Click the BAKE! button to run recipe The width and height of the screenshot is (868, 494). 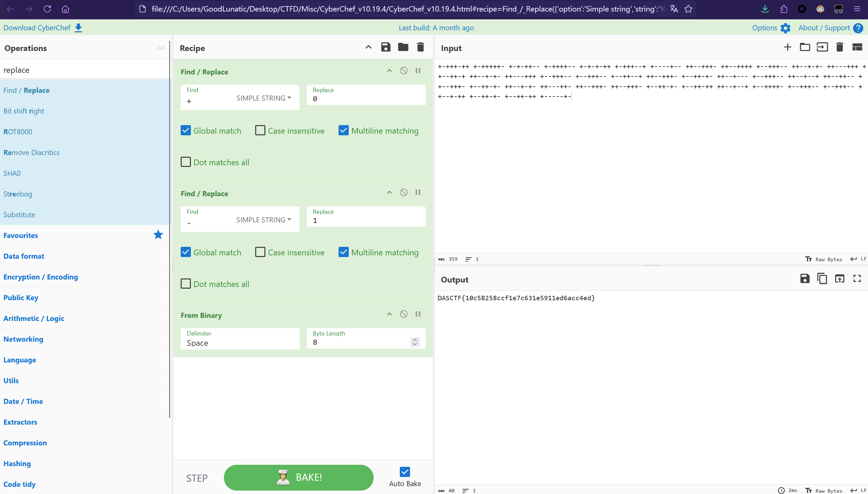pos(299,477)
